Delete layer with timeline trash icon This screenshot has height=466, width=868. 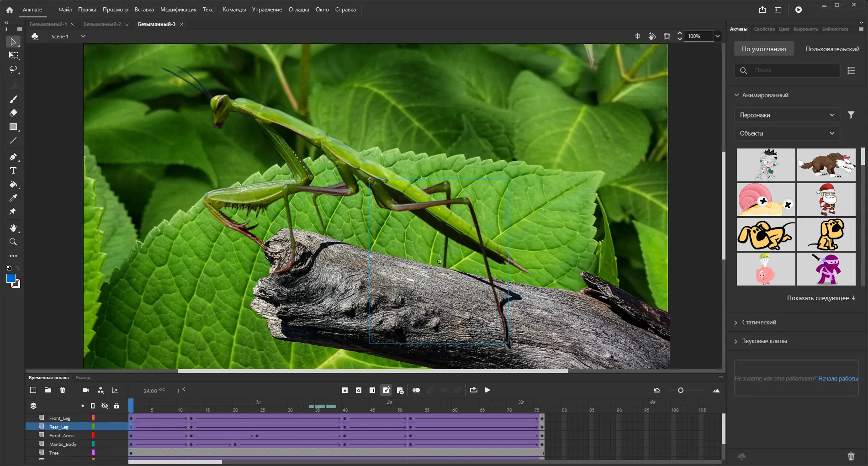coord(63,390)
